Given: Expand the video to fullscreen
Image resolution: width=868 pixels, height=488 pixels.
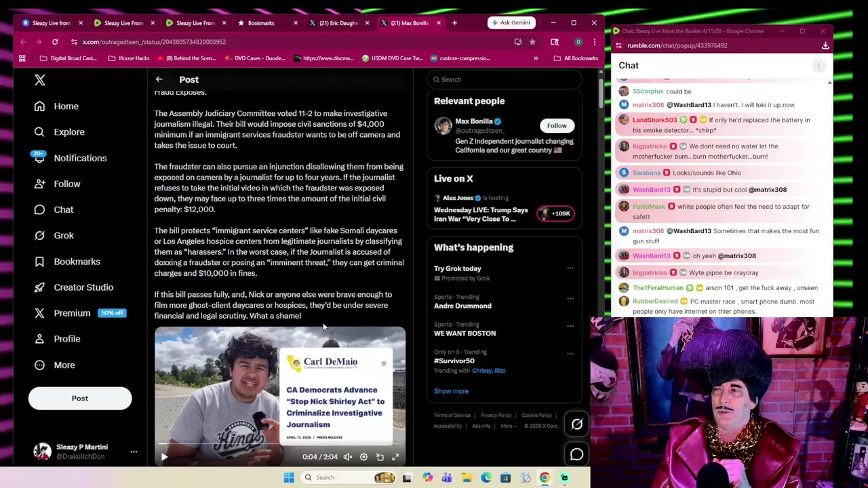Looking at the screenshot, I should click(395, 457).
